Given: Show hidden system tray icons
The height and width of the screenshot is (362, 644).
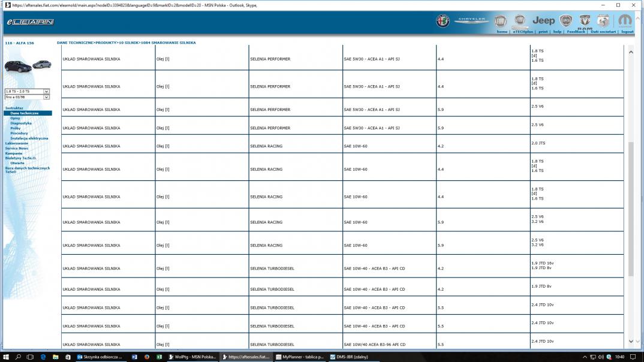Looking at the screenshot, I should [585, 357].
